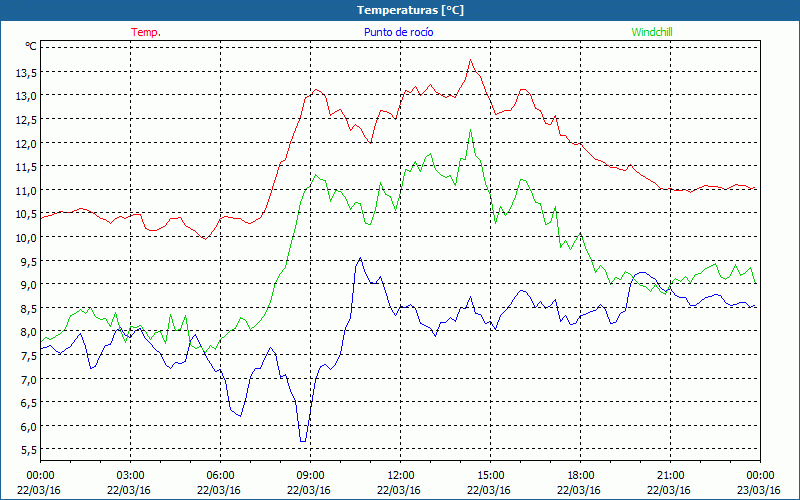Click the 09:00 time axis label

point(310,476)
